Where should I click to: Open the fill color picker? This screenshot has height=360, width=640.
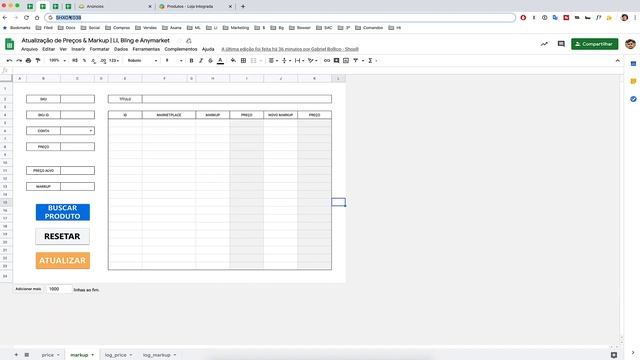click(x=233, y=60)
